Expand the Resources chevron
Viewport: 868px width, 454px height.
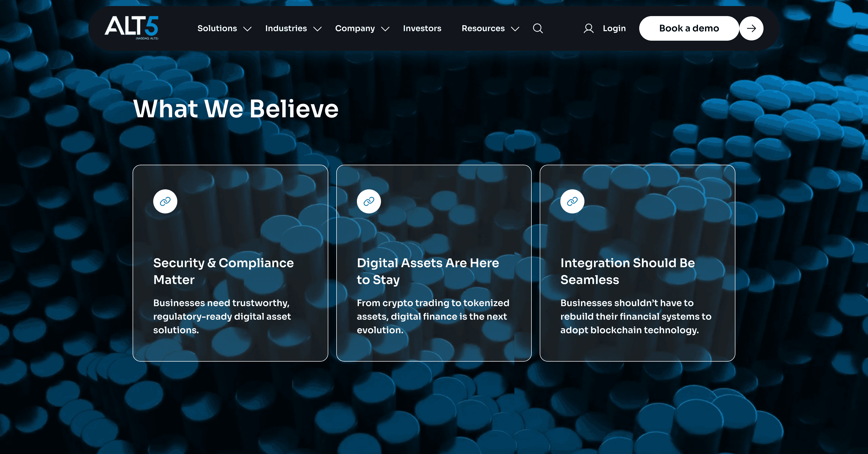(x=515, y=29)
